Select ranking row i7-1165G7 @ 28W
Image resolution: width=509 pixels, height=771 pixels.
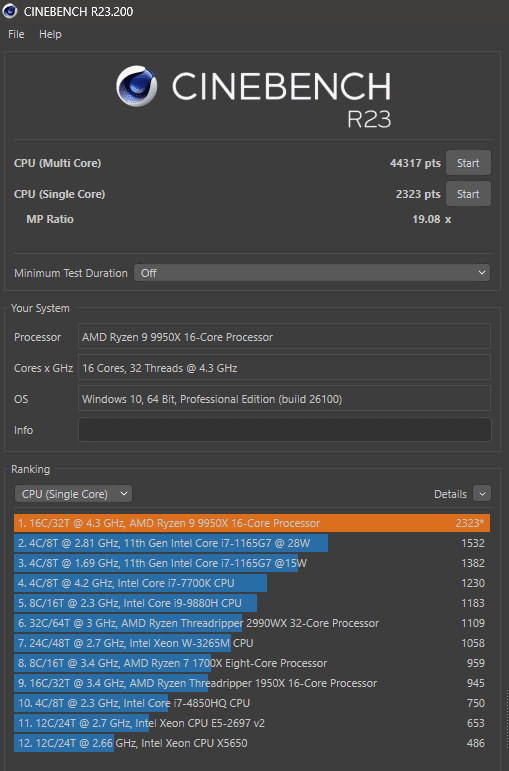[x=252, y=543]
